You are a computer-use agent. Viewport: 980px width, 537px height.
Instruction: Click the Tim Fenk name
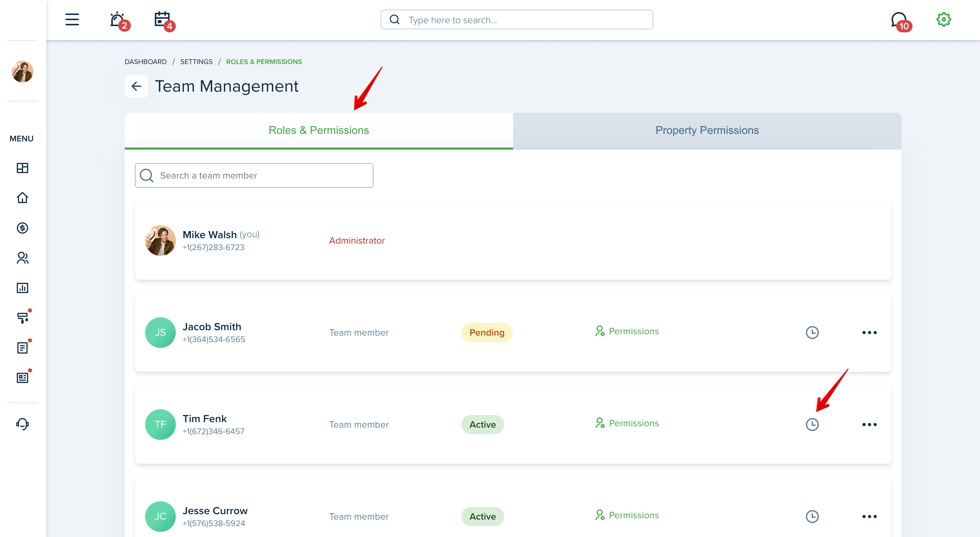click(205, 419)
